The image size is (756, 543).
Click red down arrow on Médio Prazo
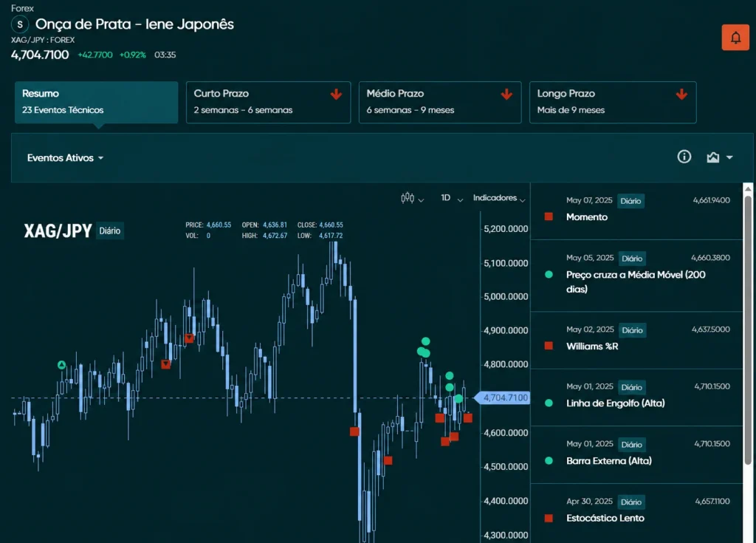[506, 94]
